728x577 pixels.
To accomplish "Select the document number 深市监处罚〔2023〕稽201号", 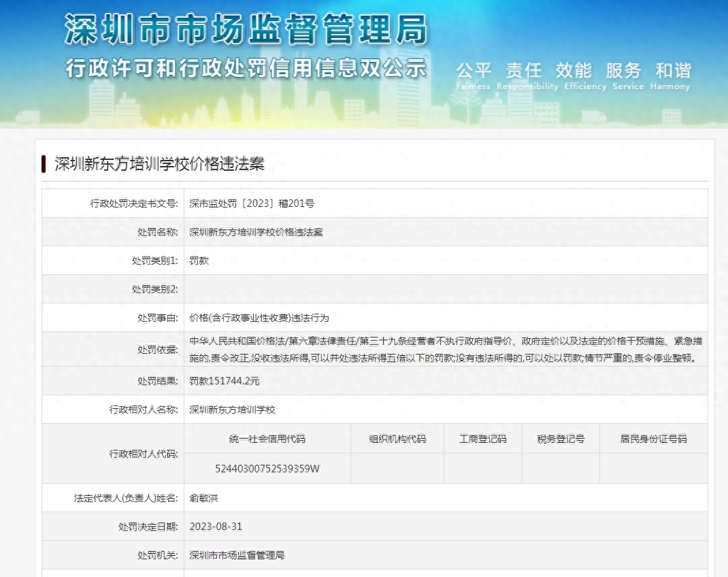I will pos(252,203).
